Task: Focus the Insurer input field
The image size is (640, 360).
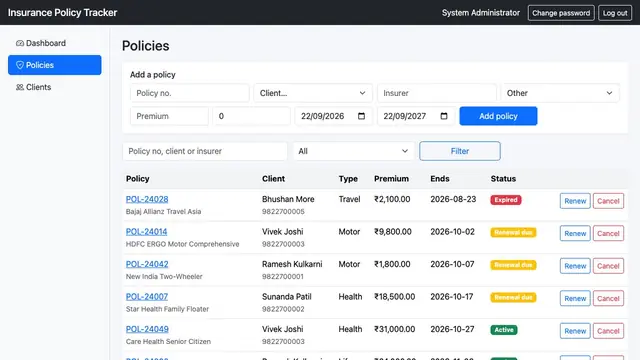Action: 436,93
